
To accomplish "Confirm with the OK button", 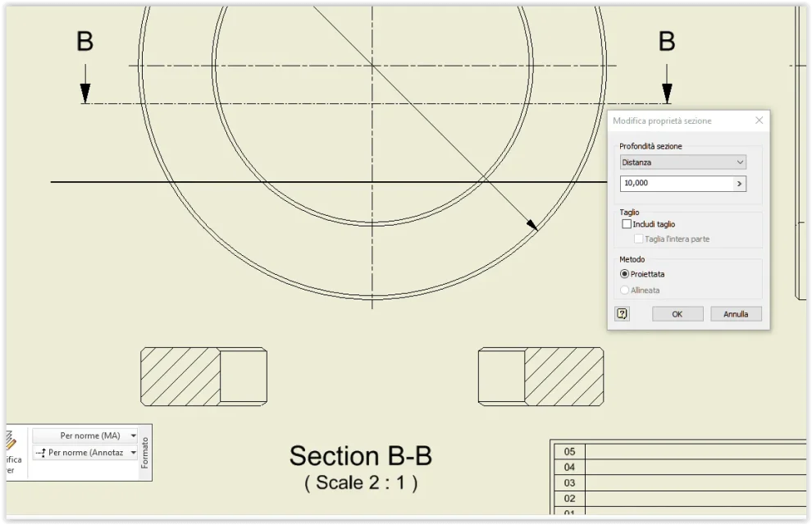I will point(677,313).
